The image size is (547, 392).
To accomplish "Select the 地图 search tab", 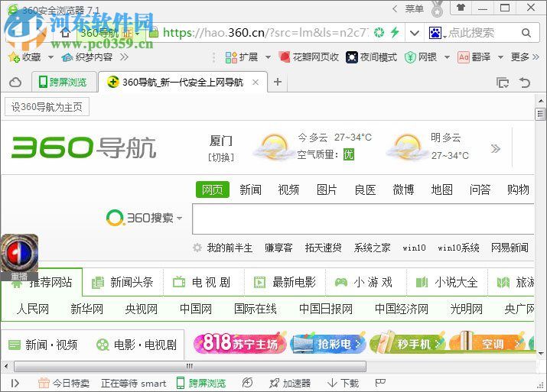I will pyautogui.click(x=442, y=190).
